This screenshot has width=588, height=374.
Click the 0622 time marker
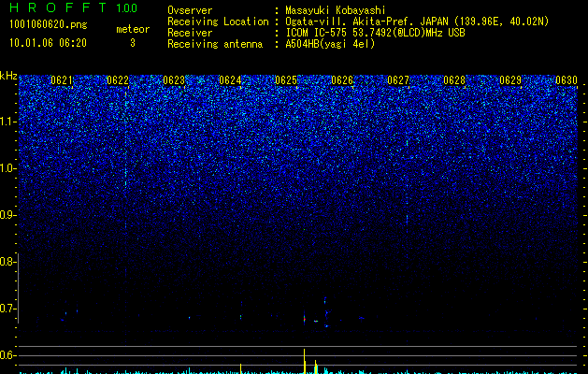pyautogui.click(x=118, y=80)
